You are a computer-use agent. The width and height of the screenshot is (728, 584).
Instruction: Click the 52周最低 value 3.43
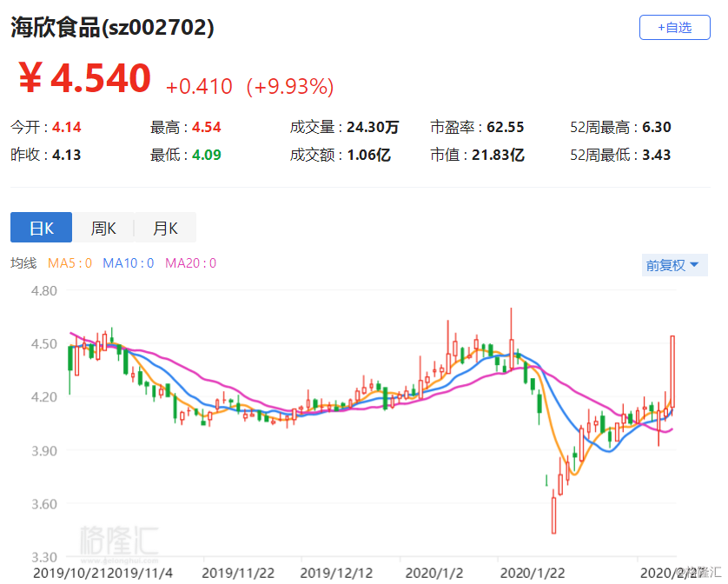[657, 155]
